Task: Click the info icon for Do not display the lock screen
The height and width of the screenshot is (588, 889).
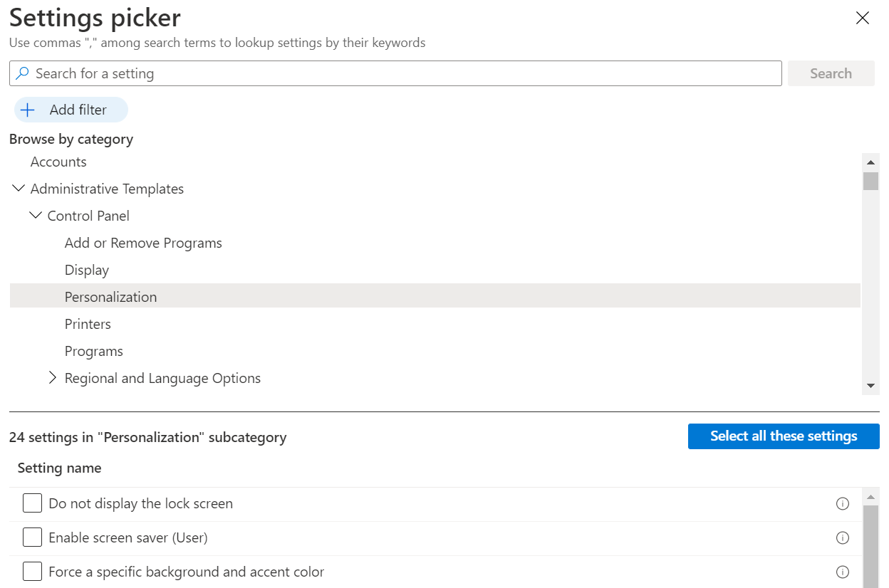Action: [842, 504]
